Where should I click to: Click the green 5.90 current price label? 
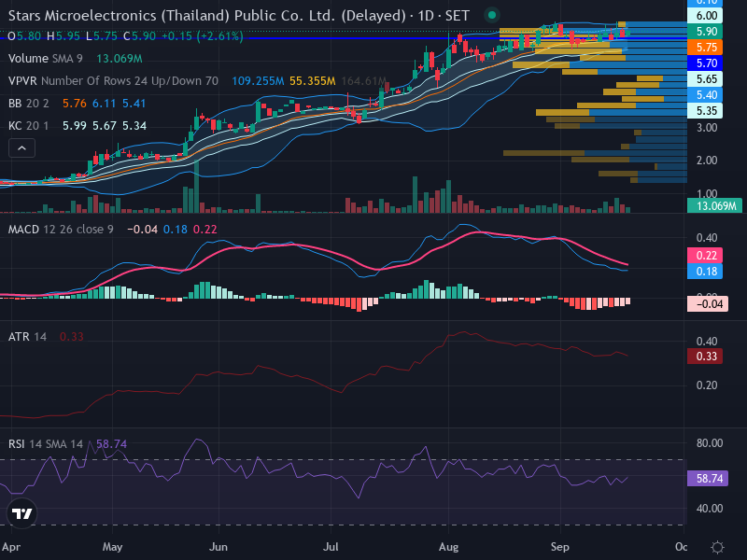pos(705,32)
